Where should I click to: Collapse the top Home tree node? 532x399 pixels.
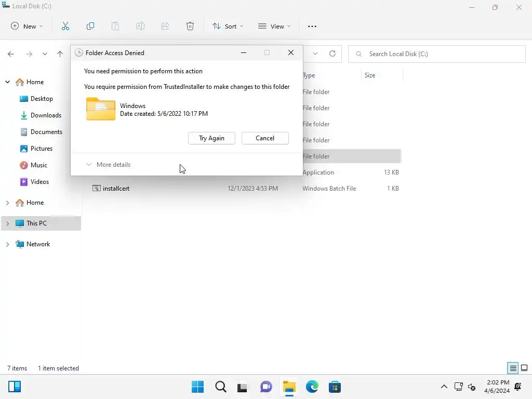tap(7, 82)
